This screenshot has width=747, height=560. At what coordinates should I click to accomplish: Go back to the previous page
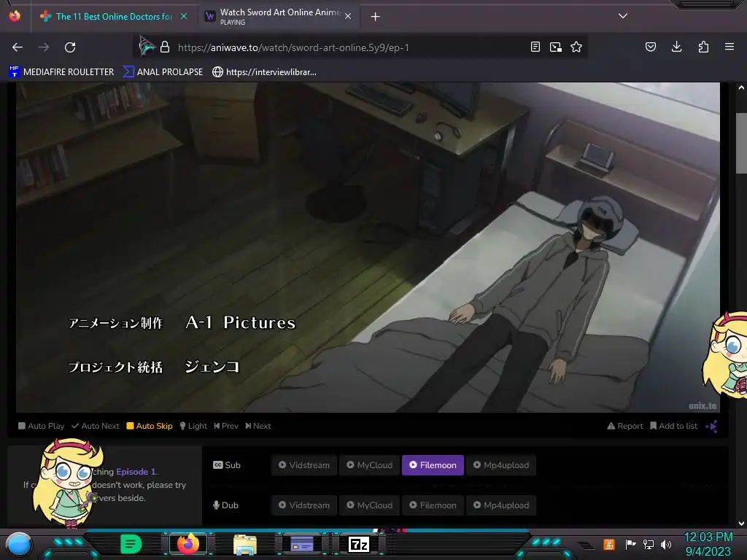[x=18, y=47]
